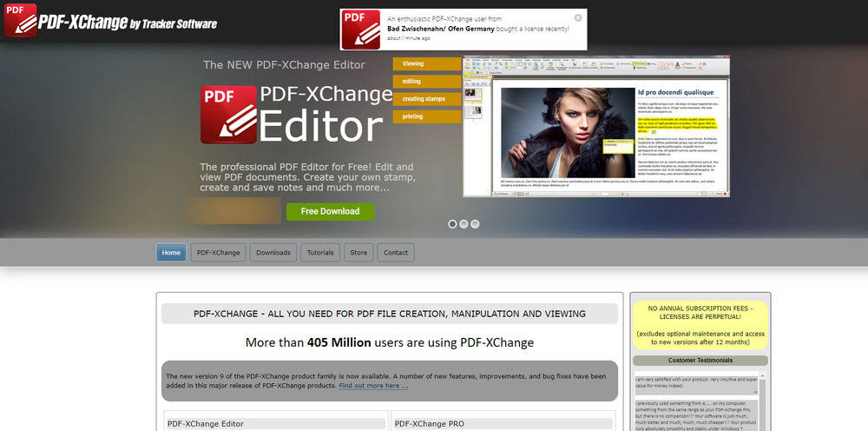Open the Downloads navigation item
The image size is (868, 431).
273,253
